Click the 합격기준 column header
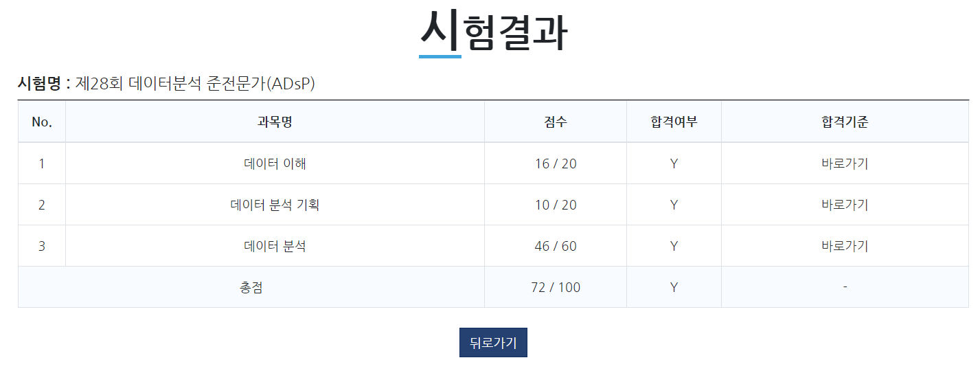The image size is (980, 382). pos(845,122)
